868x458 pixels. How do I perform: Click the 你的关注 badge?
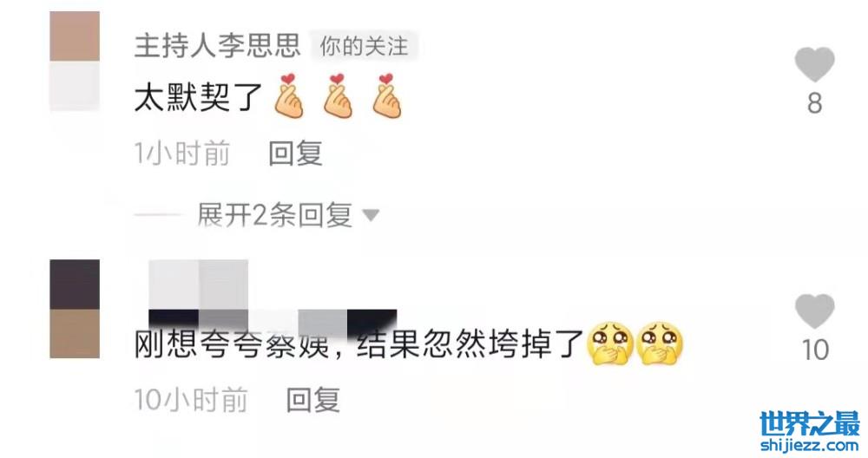(x=364, y=46)
